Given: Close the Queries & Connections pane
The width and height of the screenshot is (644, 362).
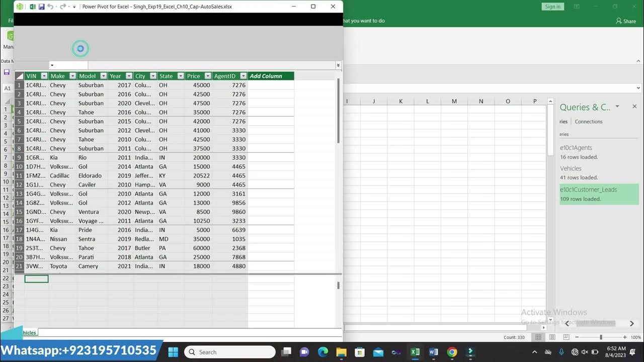Looking at the screenshot, I should (634, 107).
